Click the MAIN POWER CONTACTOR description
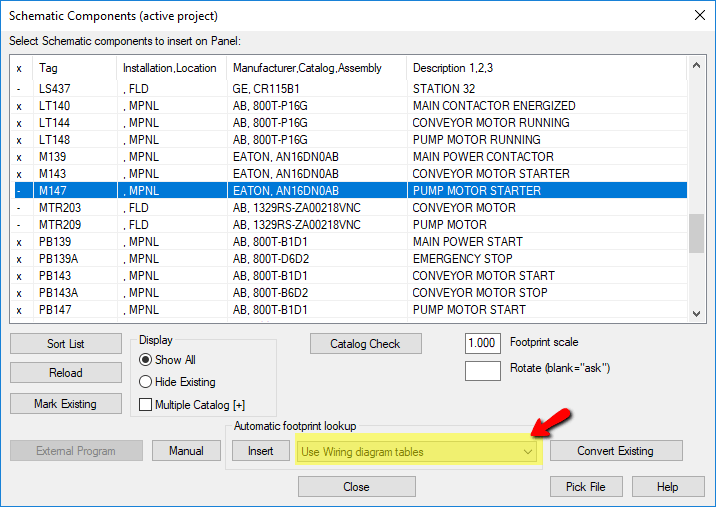This screenshot has height=507, width=716. [x=483, y=157]
